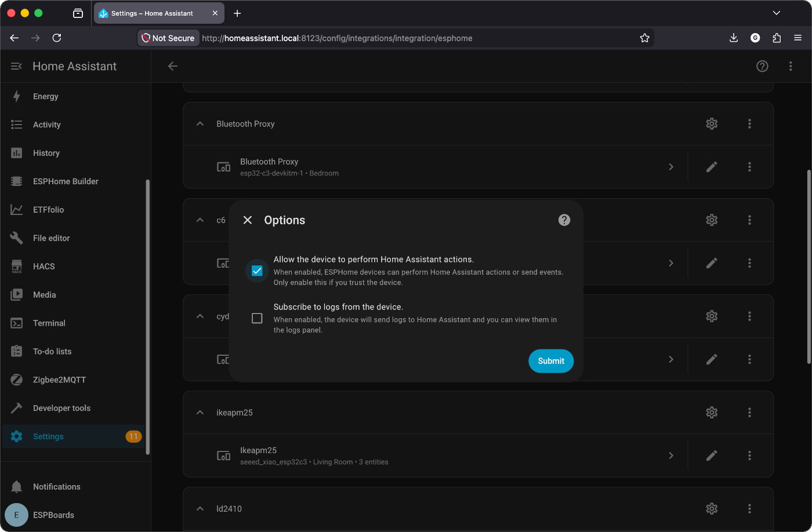Open Activity in sidebar
This screenshot has height=532, width=812.
[x=73, y=125]
